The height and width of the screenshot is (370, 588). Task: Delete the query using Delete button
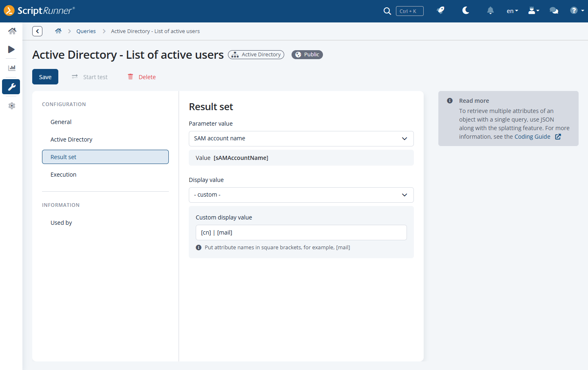click(142, 77)
